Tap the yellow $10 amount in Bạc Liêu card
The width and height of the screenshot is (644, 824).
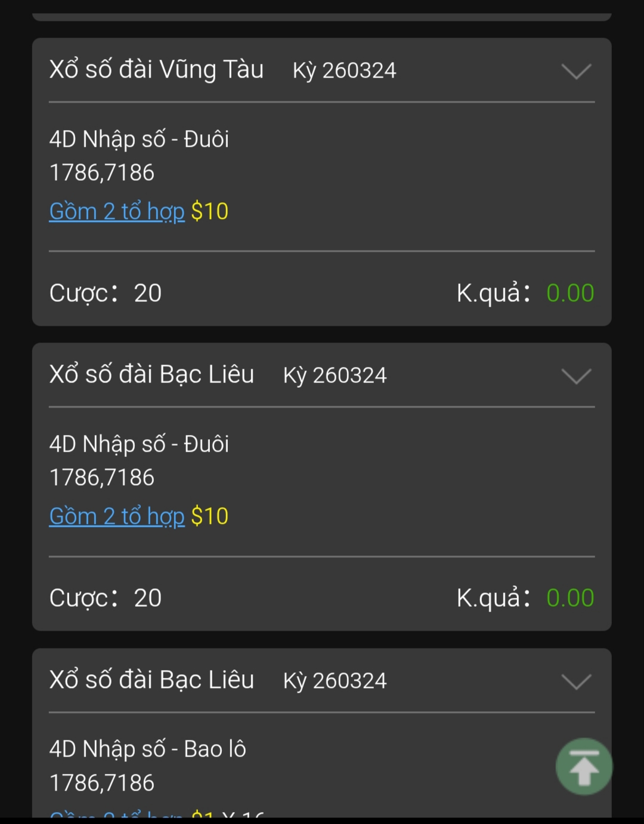click(x=210, y=516)
